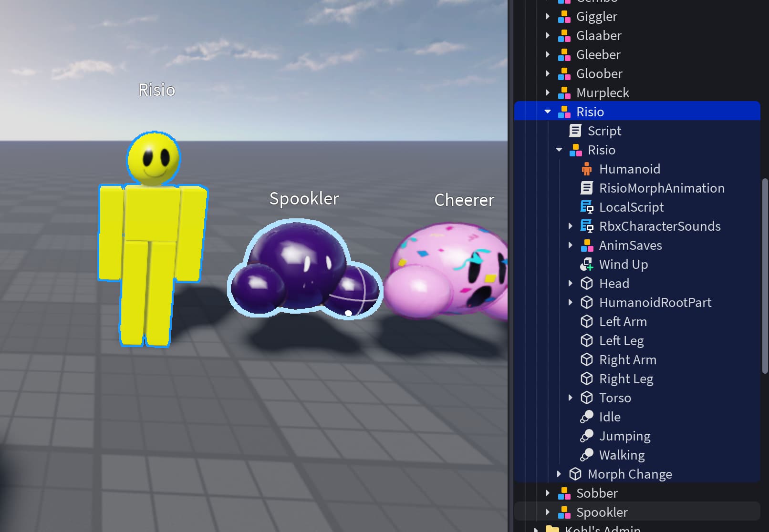Select the "RisioMorphAnimation" label in Explorer
Screen dimensions: 769x532
coord(662,188)
